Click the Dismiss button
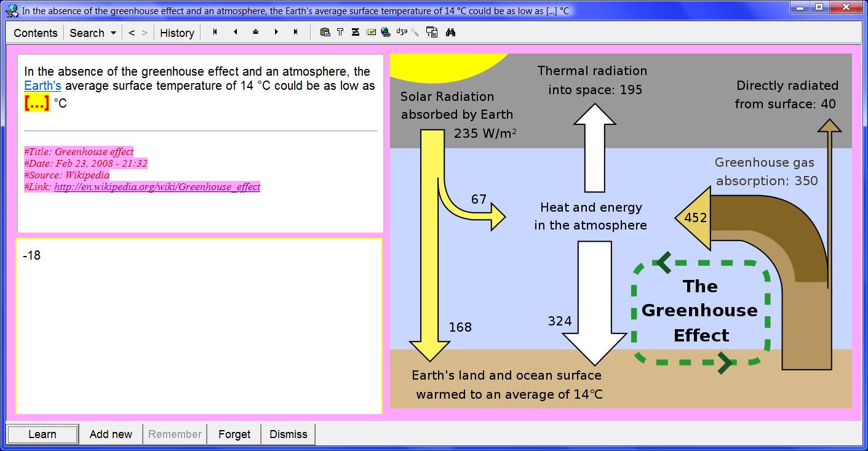The image size is (868, 451). click(288, 434)
